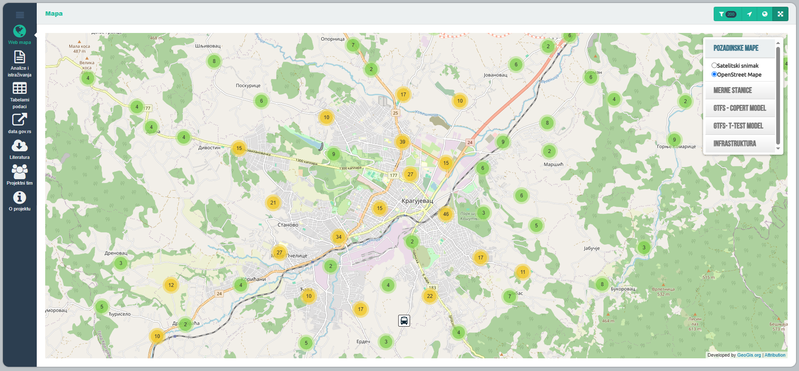Open data.gov.rs external link icon
The image size is (799, 371).
pos(19,120)
